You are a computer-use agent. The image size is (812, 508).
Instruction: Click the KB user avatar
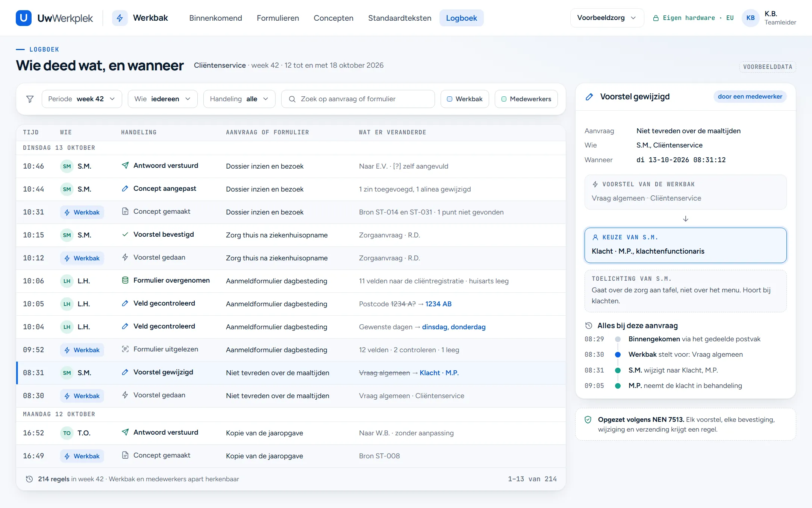750,18
